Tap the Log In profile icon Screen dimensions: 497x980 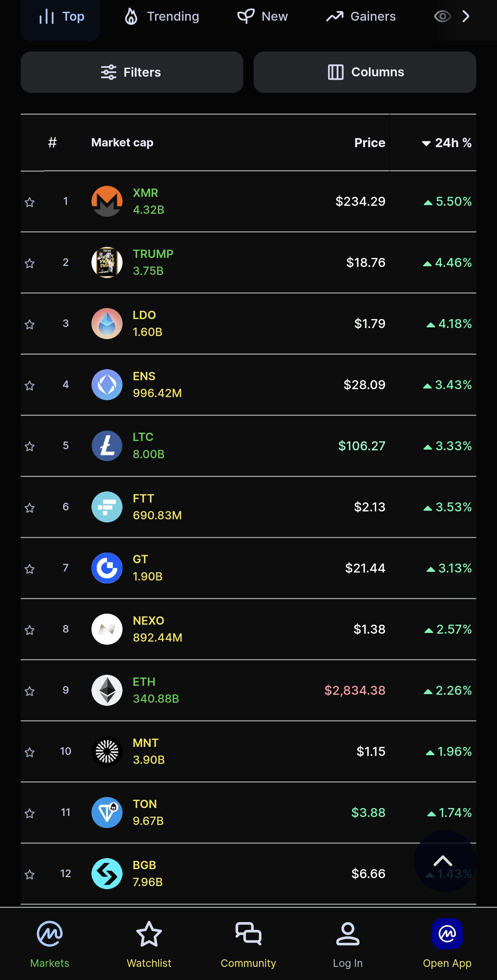[x=348, y=934]
